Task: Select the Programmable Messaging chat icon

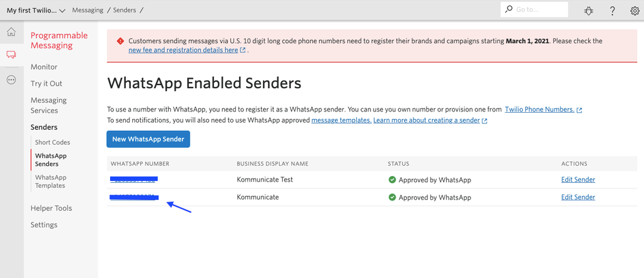Action: click(x=11, y=54)
